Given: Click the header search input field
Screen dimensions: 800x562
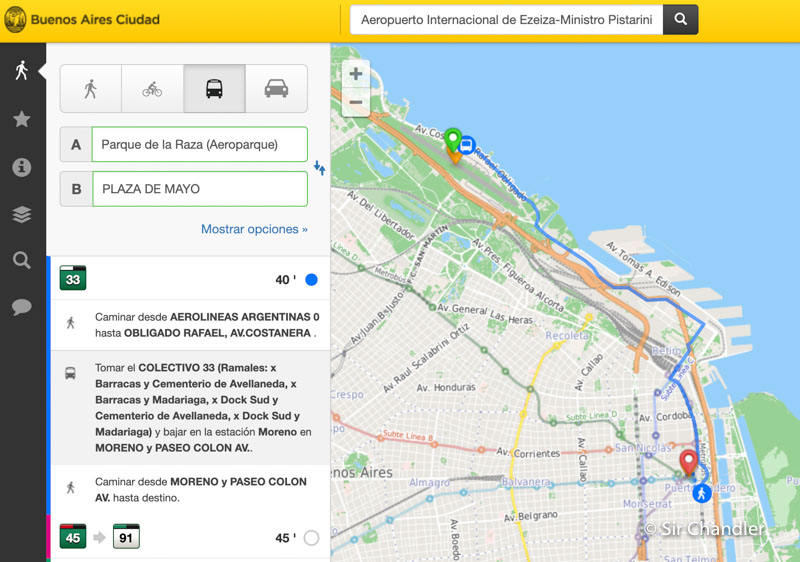Looking at the screenshot, I should click(x=506, y=19).
